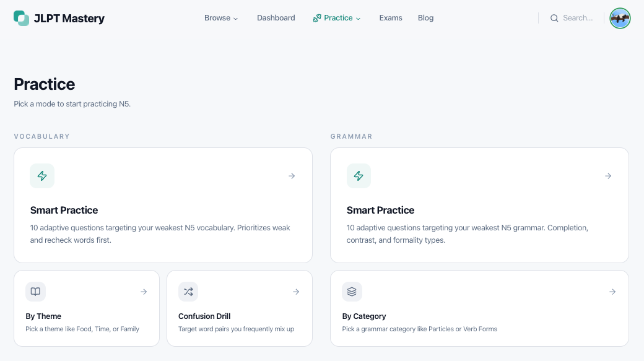
Task: Click the shuffle icon on Confusion Drill card
Action: click(x=188, y=292)
